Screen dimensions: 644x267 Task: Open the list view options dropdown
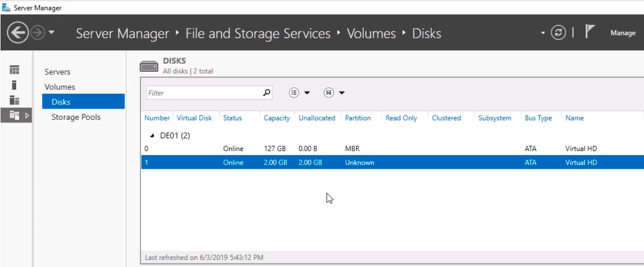coord(300,93)
